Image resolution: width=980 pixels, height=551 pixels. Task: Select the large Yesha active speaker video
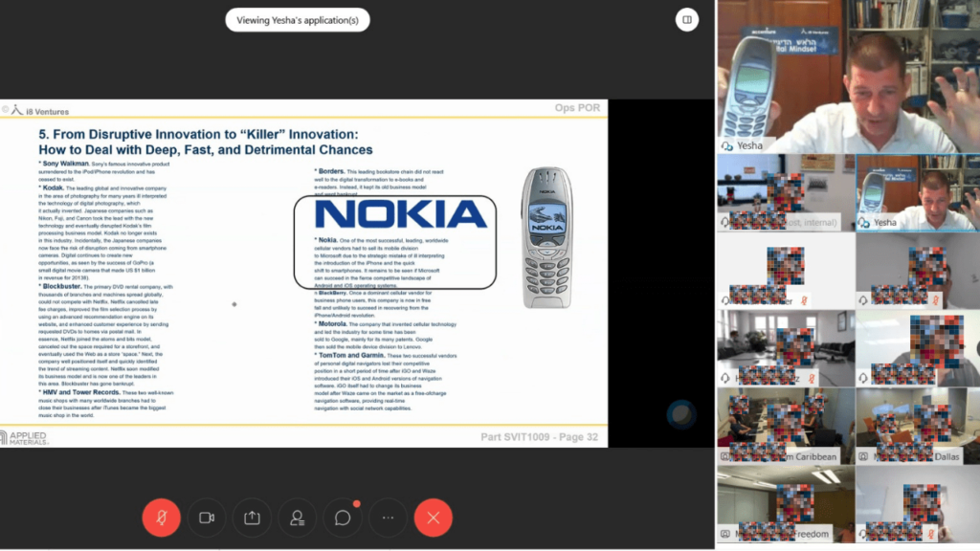coord(846,77)
